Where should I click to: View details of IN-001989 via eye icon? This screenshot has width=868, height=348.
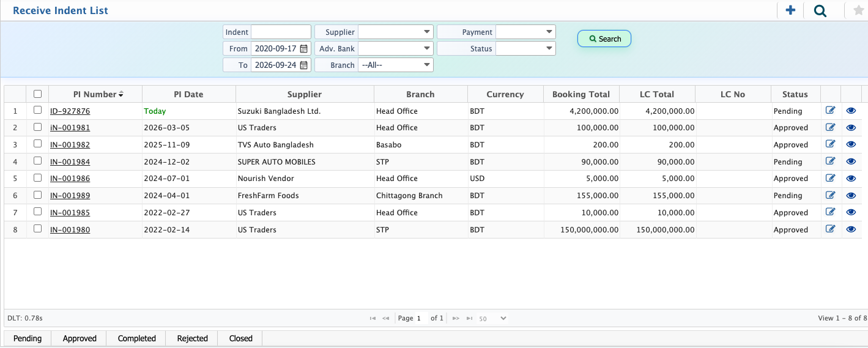(x=851, y=195)
